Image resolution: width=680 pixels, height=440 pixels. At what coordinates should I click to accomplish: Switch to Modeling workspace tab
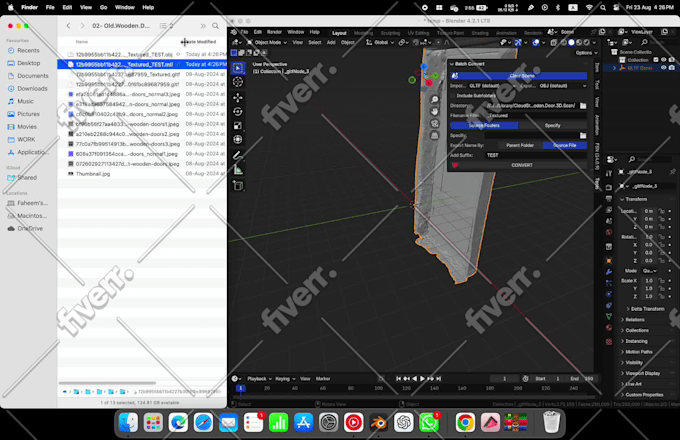pos(363,33)
